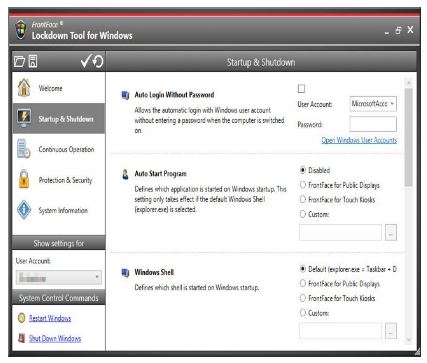This screenshot has height=363, width=427.
Task: Click the Welcome house icon
Action: click(x=24, y=88)
